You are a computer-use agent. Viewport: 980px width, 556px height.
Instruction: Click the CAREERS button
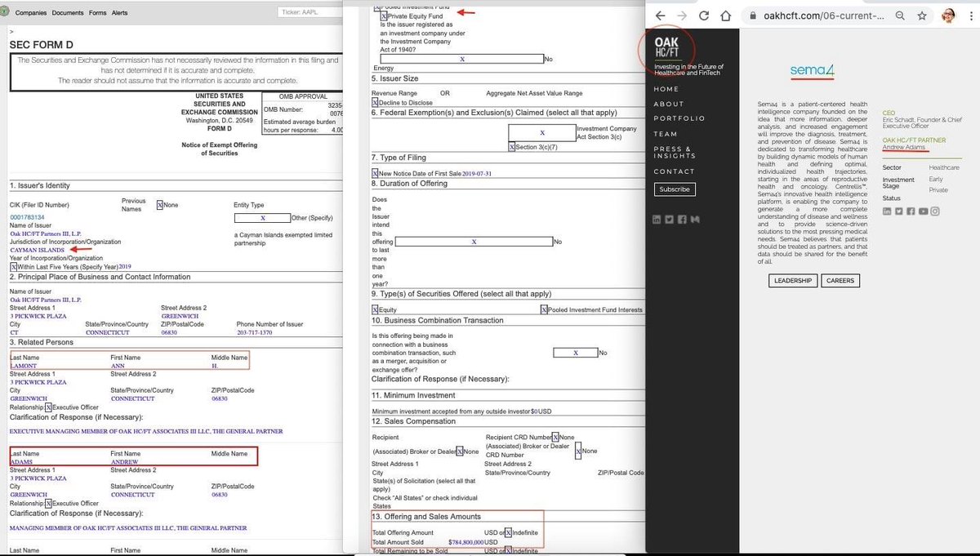click(x=840, y=280)
